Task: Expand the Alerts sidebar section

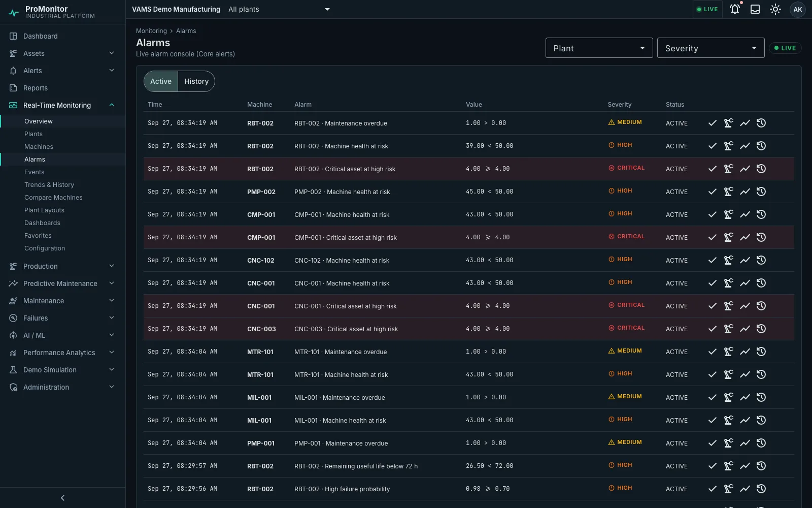Action: click(x=62, y=71)
